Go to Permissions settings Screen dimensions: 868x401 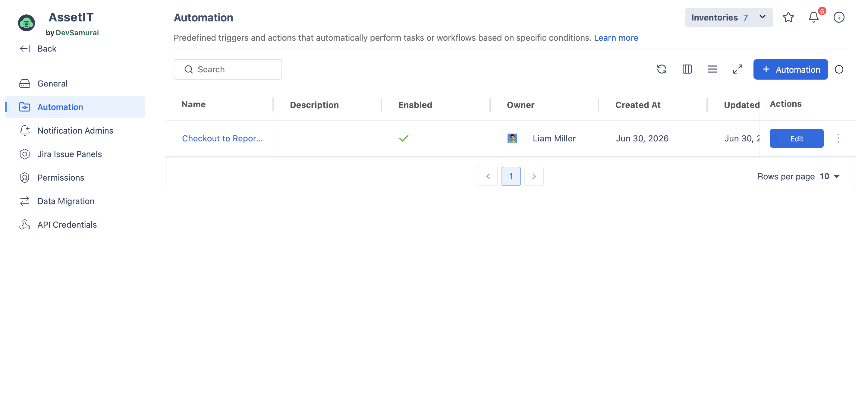[74, 178]
